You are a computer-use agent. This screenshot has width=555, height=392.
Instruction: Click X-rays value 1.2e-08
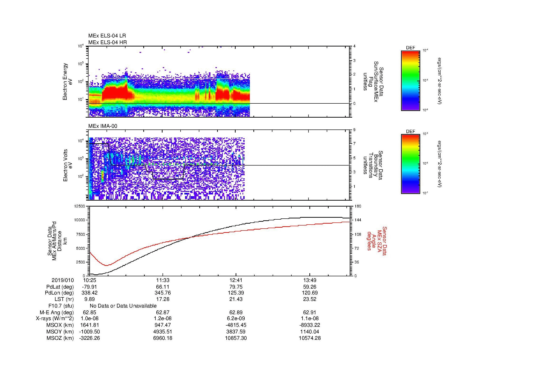[163, 319]
